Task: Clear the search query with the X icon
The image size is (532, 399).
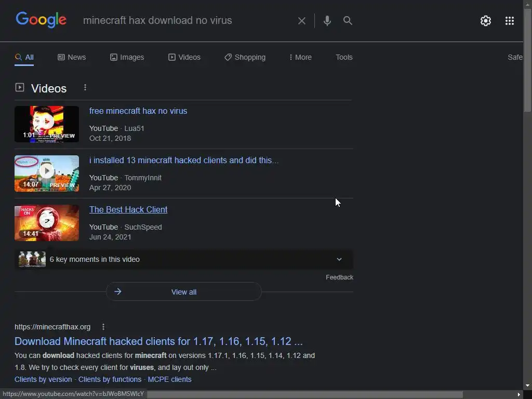Action: pyautogui.click(x=302, y=21)
